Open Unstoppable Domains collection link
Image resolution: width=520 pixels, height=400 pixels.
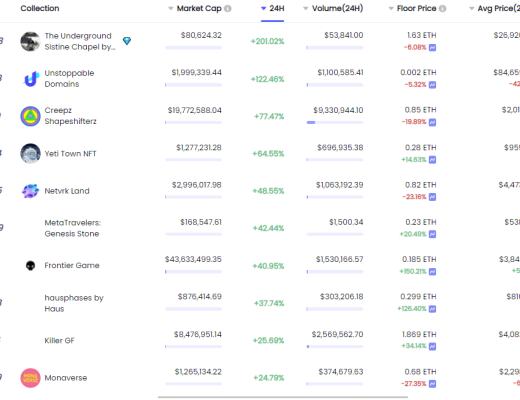(69, 78)
